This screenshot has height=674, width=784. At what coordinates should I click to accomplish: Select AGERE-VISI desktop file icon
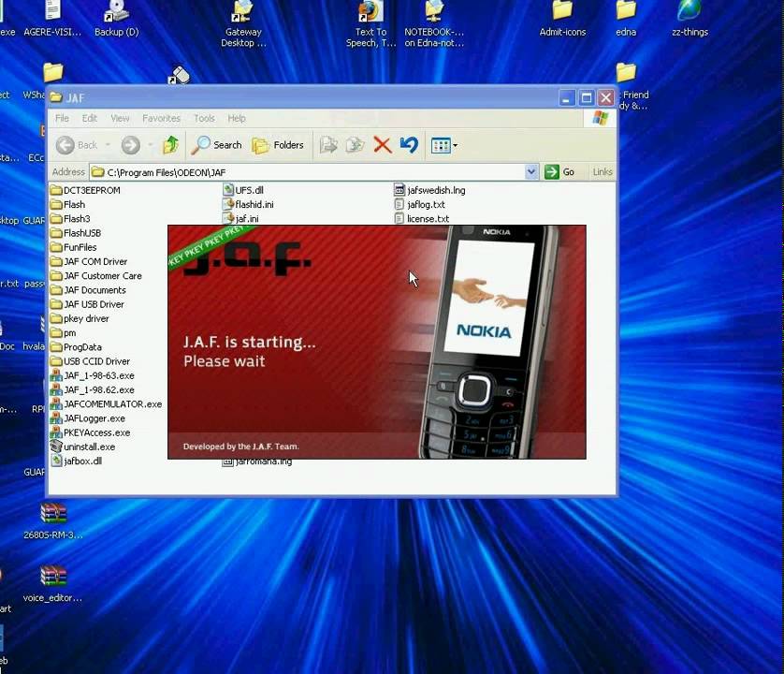(52, 19)
